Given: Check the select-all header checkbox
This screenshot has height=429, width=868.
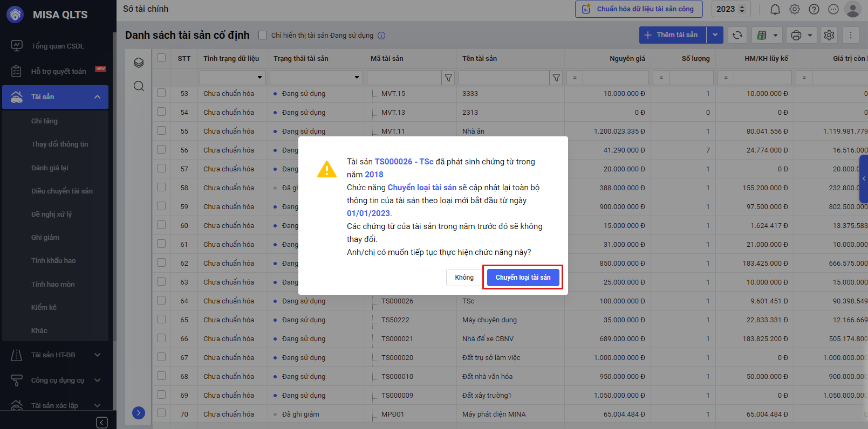Looking at the screenshot, I should pos(161,58).
